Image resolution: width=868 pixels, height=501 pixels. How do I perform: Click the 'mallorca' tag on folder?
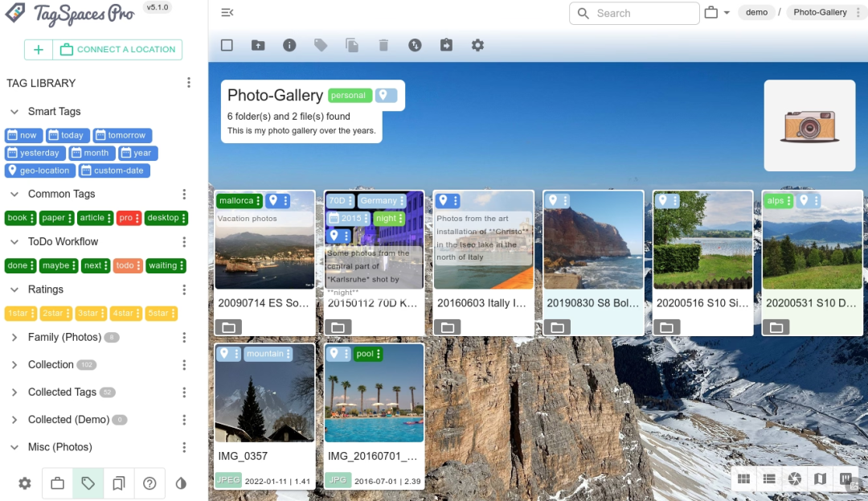pyautogui.click(x=240, y=200)
